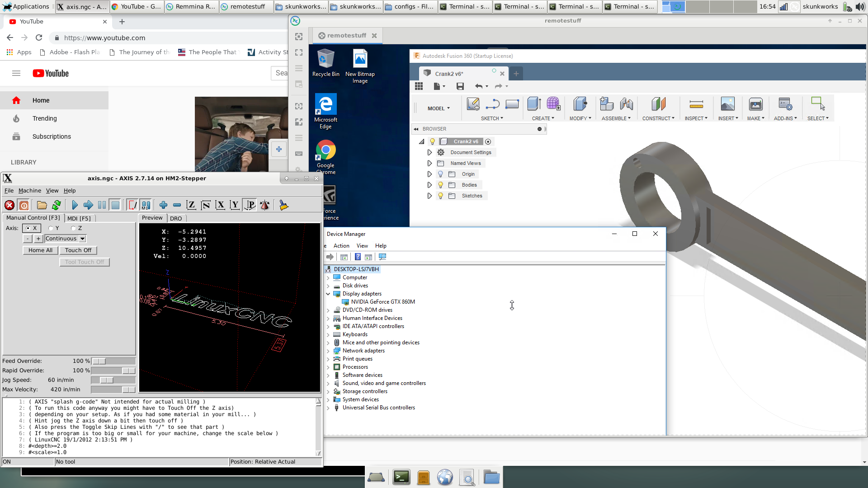Click Fusion Create Sketch tool icon

click(473, 104)
